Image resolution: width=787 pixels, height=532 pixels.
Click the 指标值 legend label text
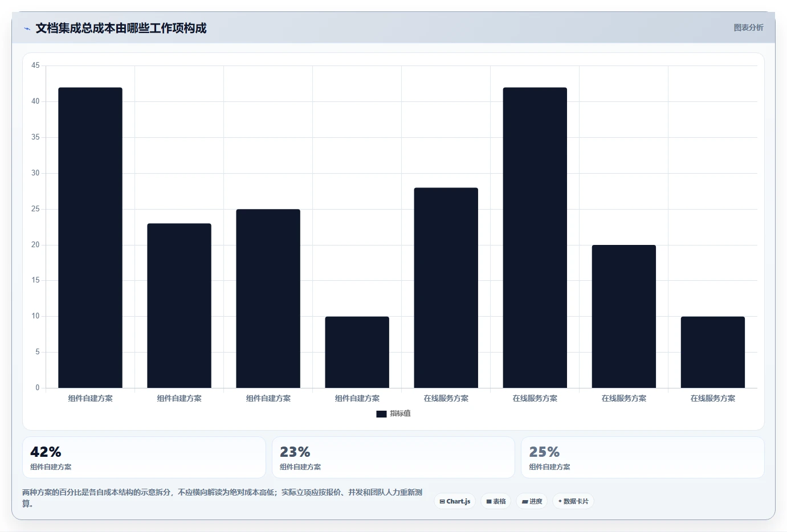pyautogui.click(x=400, y=414)
